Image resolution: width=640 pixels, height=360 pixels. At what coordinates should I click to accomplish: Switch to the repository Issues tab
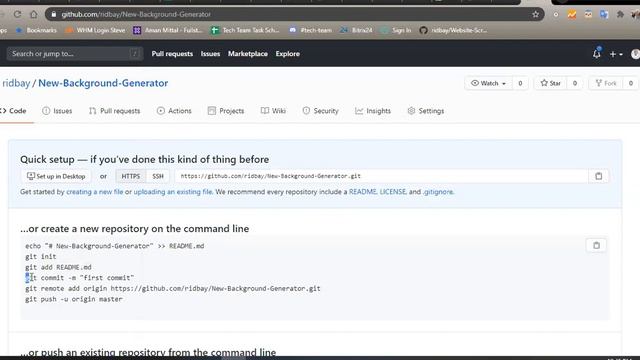point(57,111)
